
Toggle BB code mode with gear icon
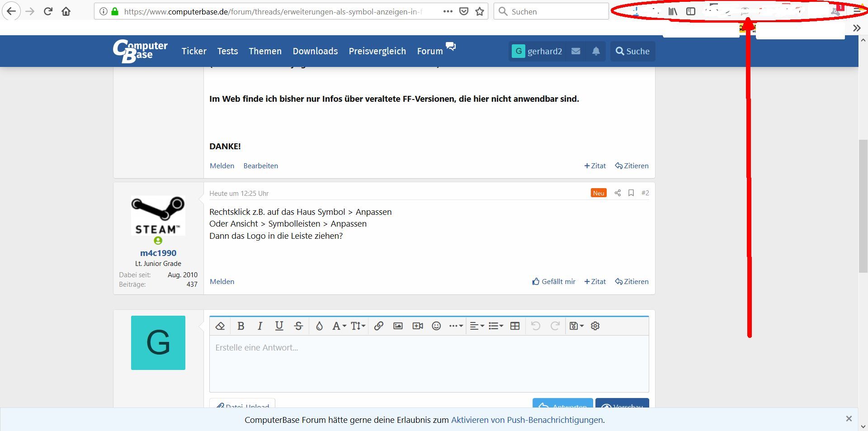tap(595, 326)
